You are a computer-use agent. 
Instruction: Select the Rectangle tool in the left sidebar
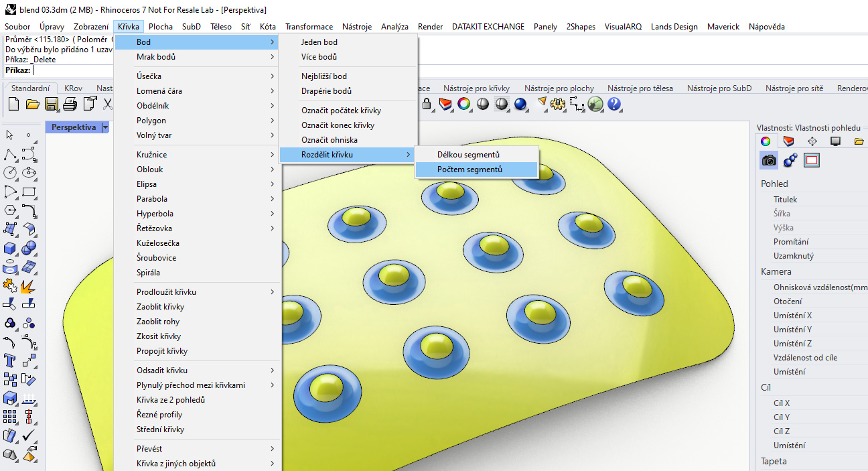click(28, 192)
